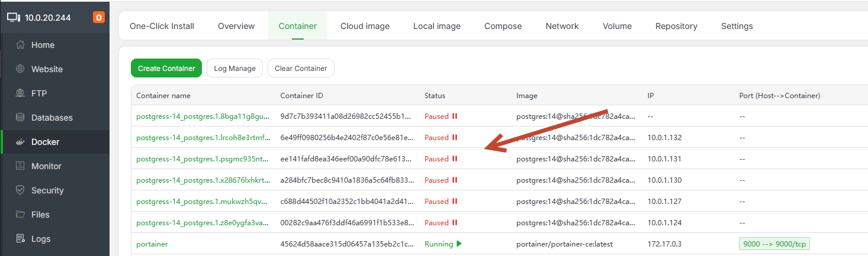Image resolution: width=868 pixels, height=256 pixels.
Task: Click the Home icon in sidebar
Action: (x=20, y=45)
